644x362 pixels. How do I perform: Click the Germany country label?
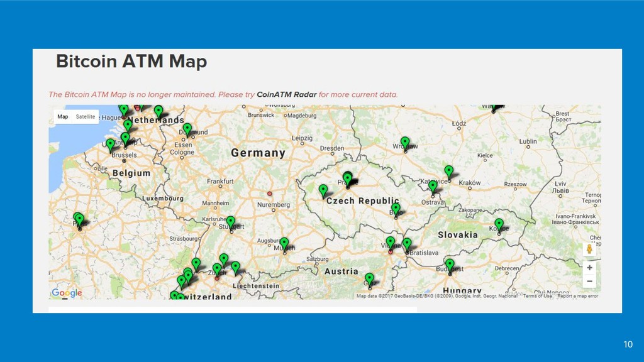[x=258, y=153]
